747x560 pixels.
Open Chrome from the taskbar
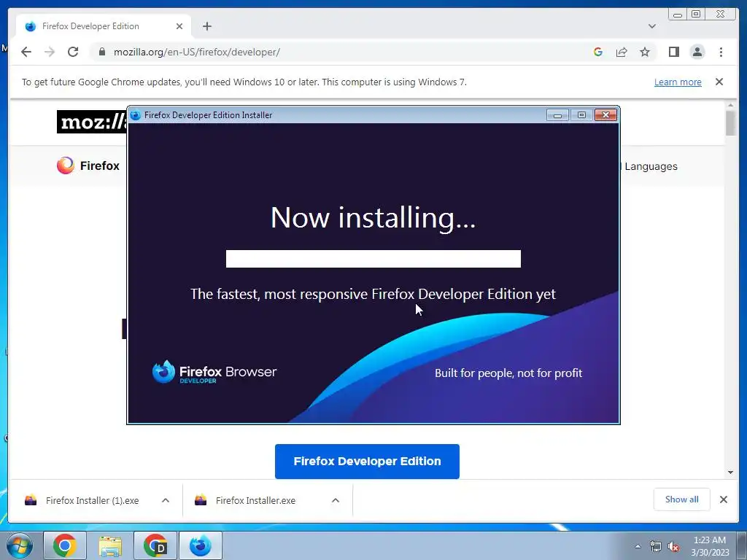point(65,545)
